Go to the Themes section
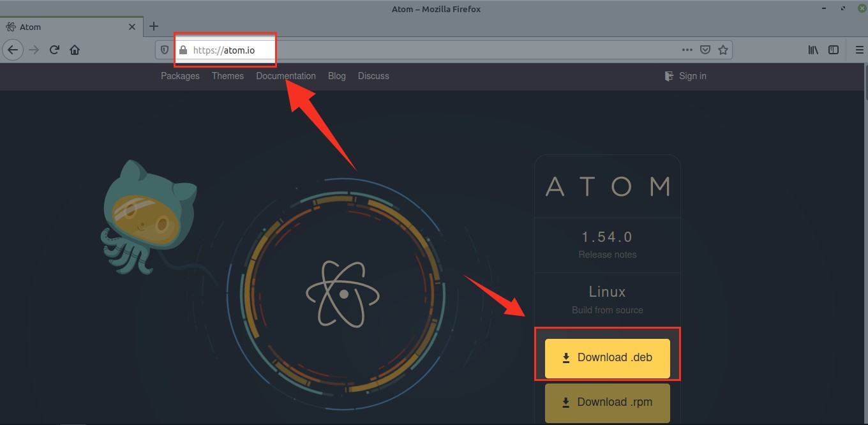Image resolution: width=868 pixels, height=425 pixels. (x=228, y=76)
